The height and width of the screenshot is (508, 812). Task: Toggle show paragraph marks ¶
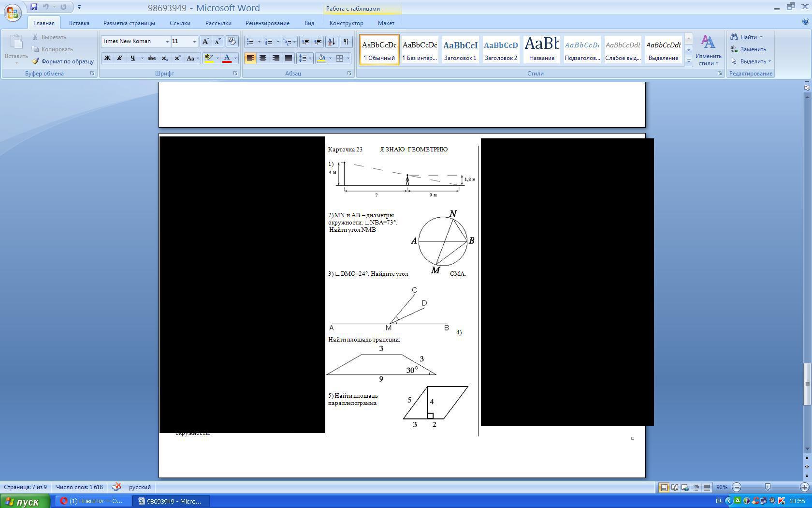pyautogui.click(x=346, y=42)
